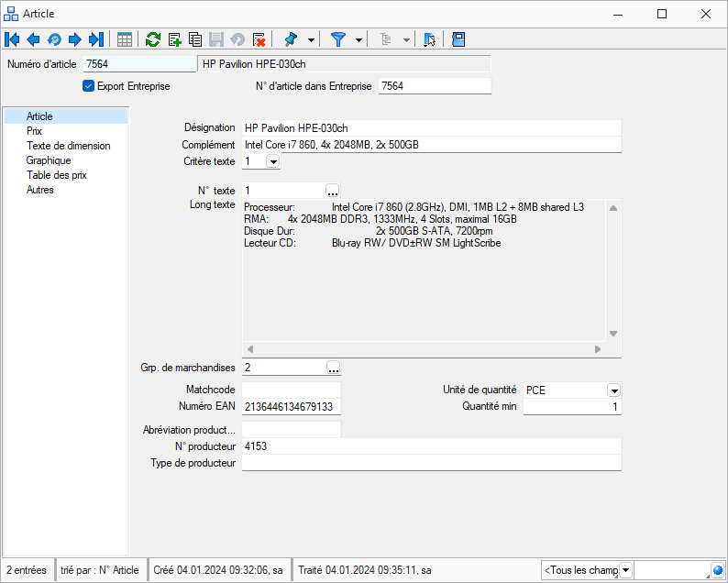Maximize the Article window
This screenshot has width=728, height=583.
tap(662, 14)
